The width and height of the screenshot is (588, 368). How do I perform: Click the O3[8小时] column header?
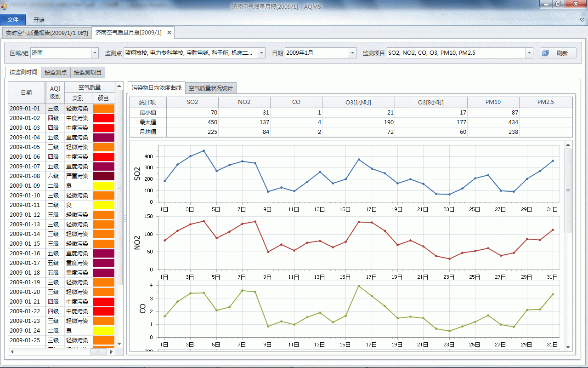[x=431, y=102]
